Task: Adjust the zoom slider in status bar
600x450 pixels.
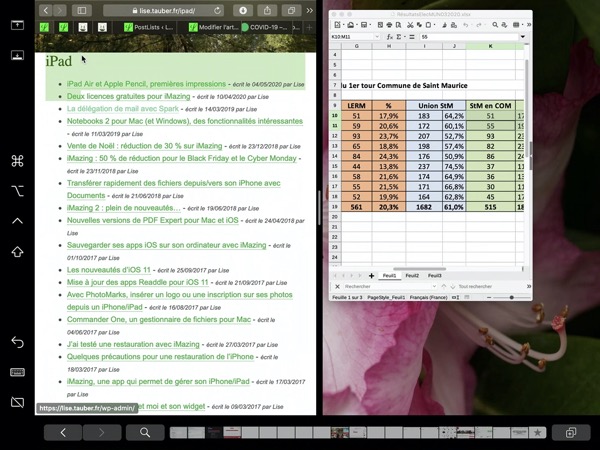Action: coord(511,297)
